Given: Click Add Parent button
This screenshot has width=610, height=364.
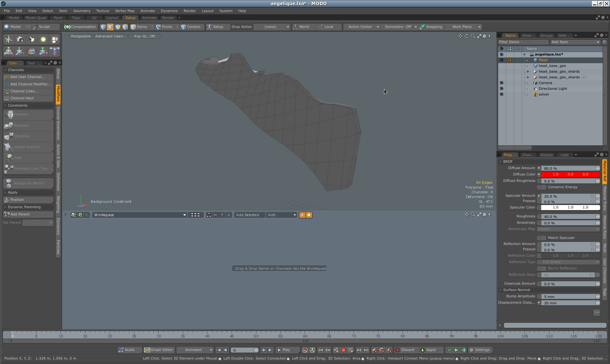Looking at the screenshot, I should (28, 214).
